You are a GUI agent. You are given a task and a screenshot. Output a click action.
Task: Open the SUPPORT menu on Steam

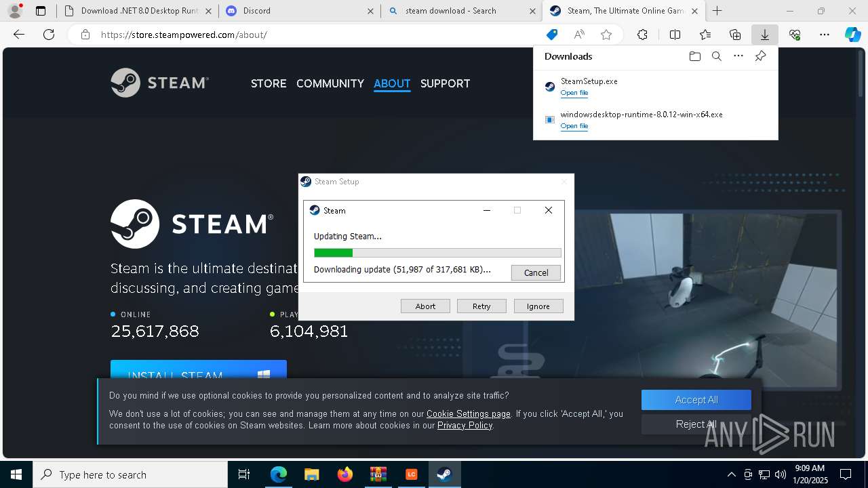click(x=445, y=83)
